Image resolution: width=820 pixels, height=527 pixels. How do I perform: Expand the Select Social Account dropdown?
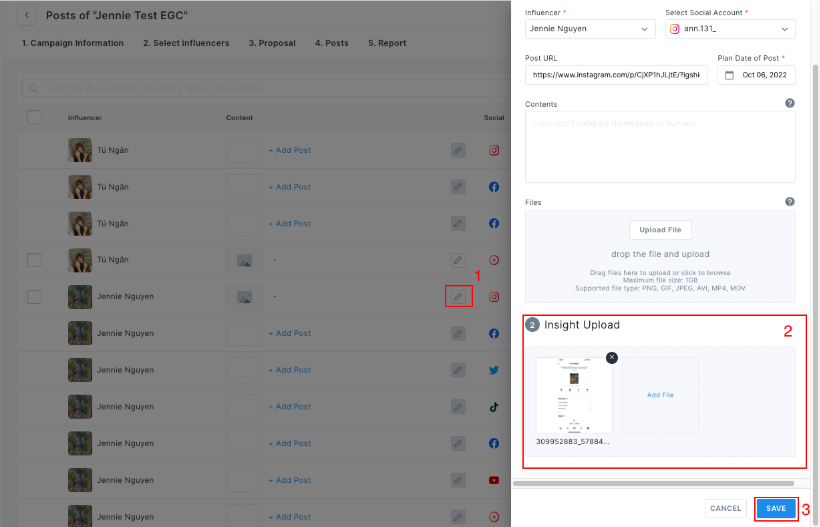tap(730, 29)
